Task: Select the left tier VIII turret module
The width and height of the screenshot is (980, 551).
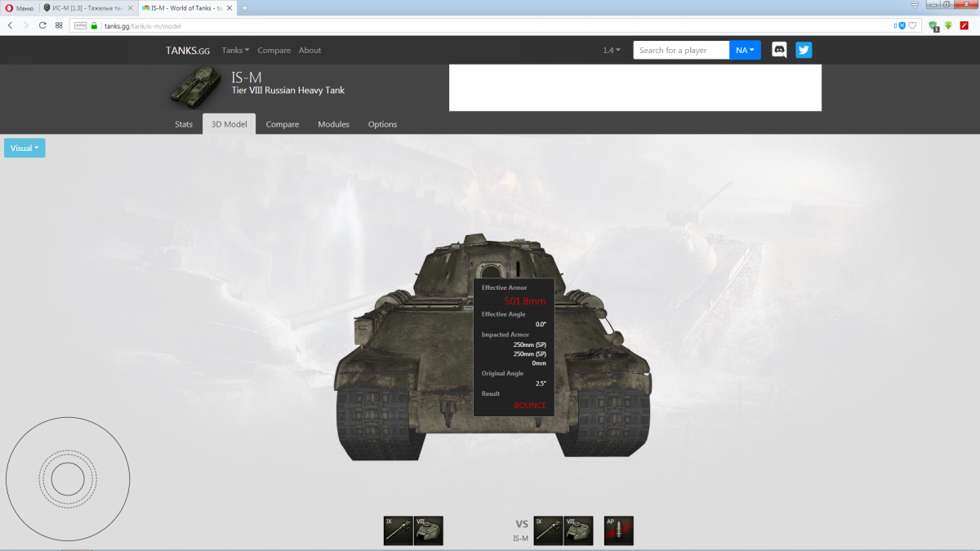Action: click(429, 531)
